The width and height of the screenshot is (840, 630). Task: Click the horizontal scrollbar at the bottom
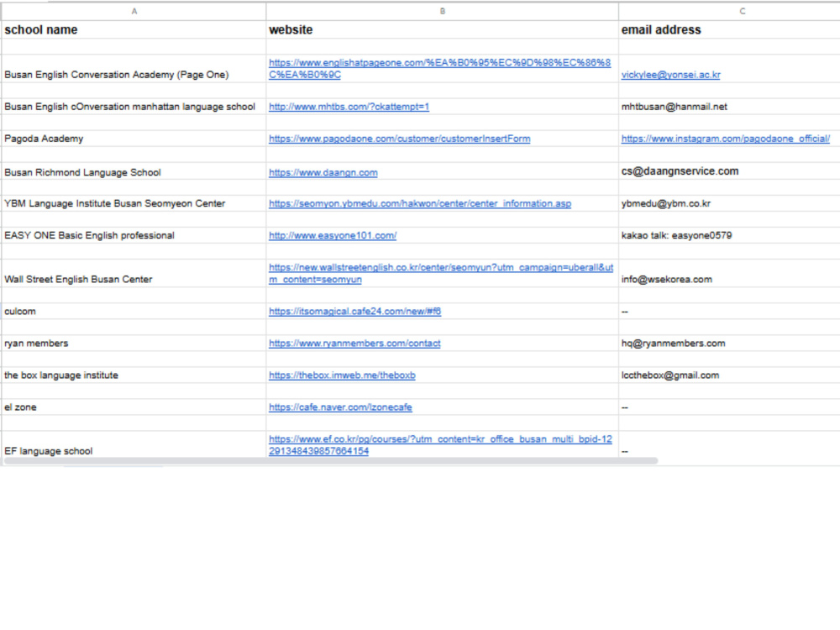coord(331,460)
